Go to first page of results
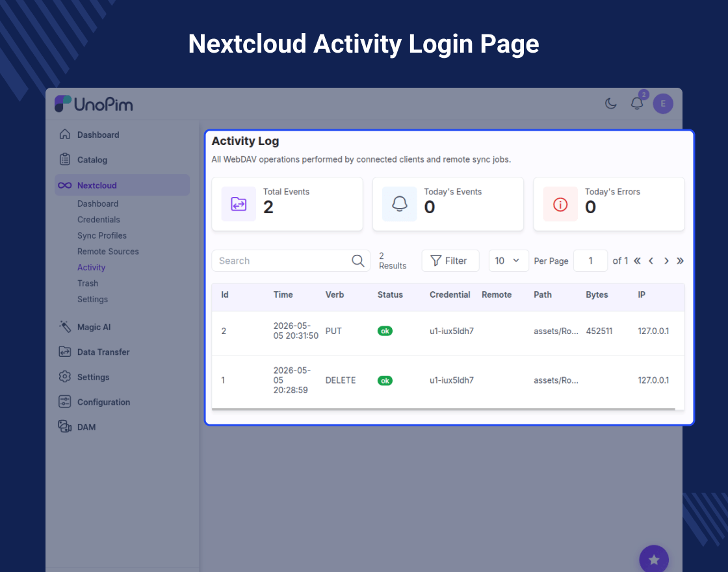The width and height of the screenshot is (728, 572). coord(637,261)
